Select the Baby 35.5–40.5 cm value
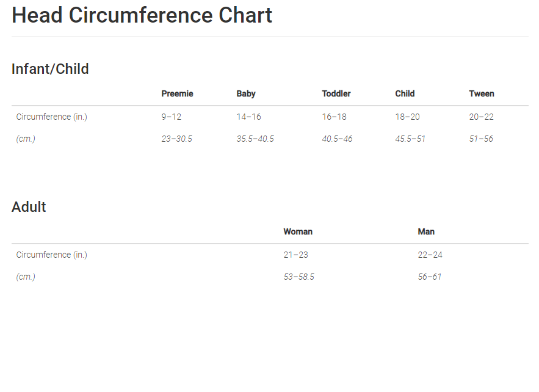Viewport: 539px width, 392px height. (x=255, y=139)
